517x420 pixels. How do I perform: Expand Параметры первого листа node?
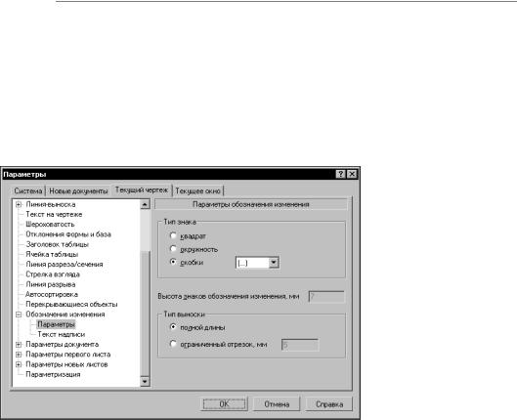(19, 355)
